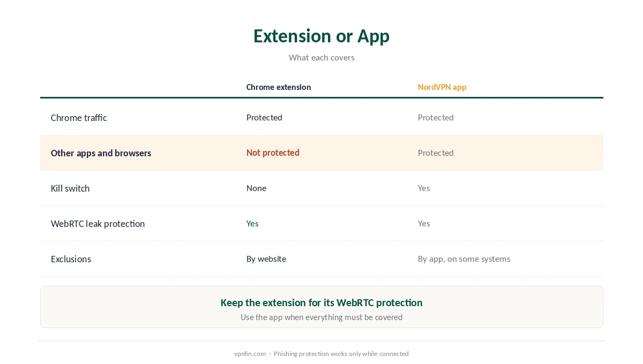Click the 'Exclusions' row label
Viewport: 643px width, 364px height.
click(x=71, y=259)
